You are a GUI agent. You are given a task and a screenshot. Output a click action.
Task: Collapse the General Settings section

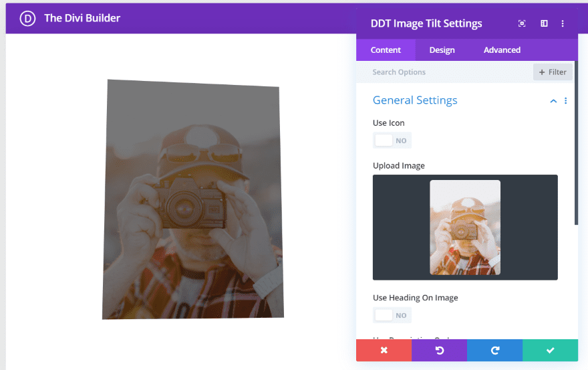pyautogui.click(x=553, y=100)
